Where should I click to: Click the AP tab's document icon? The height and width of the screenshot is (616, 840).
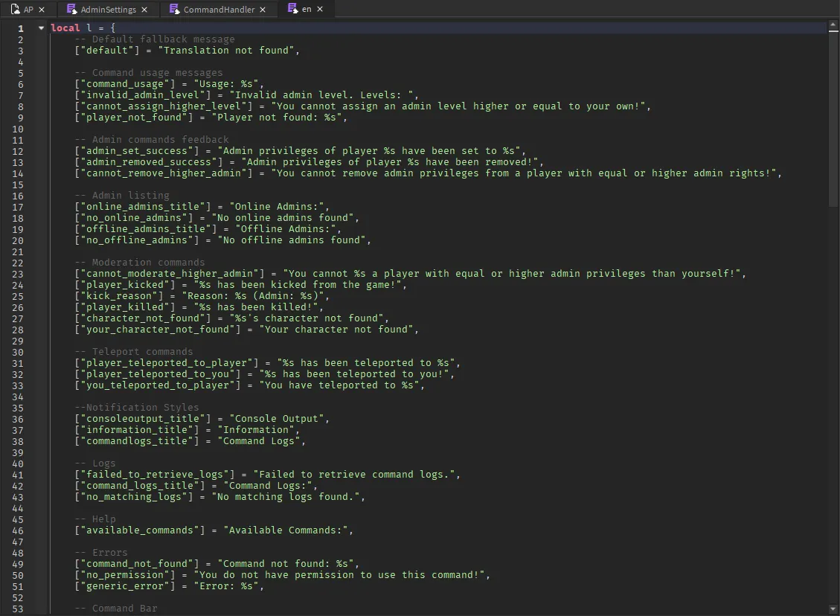click(15, 10)
